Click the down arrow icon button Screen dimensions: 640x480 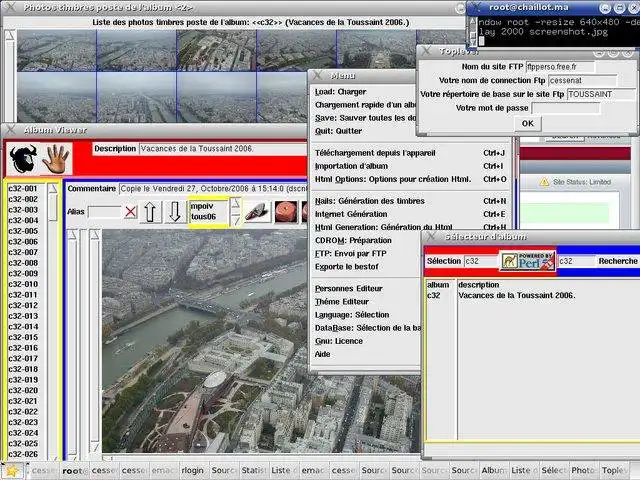click(x=174, y=212)
